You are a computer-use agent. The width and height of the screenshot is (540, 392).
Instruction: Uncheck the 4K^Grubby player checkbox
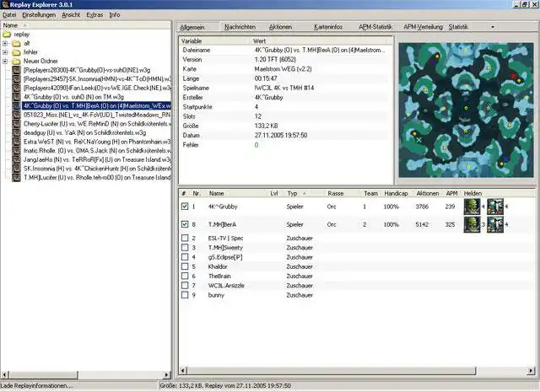point(185,207)
